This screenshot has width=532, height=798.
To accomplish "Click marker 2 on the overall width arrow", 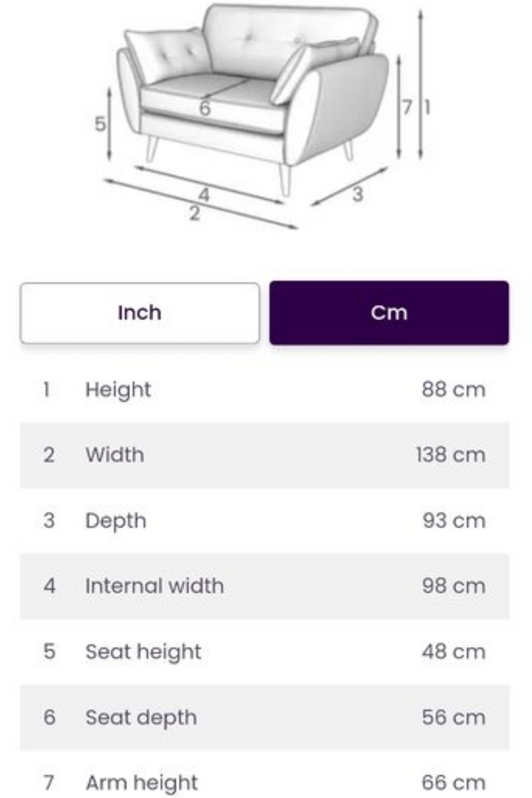I will [194, 214].
